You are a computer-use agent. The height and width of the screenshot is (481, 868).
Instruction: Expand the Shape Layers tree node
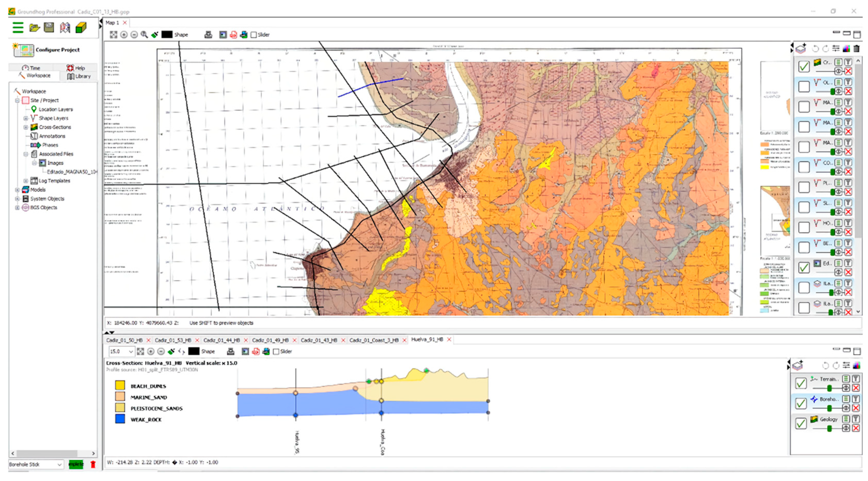(26, 118)
